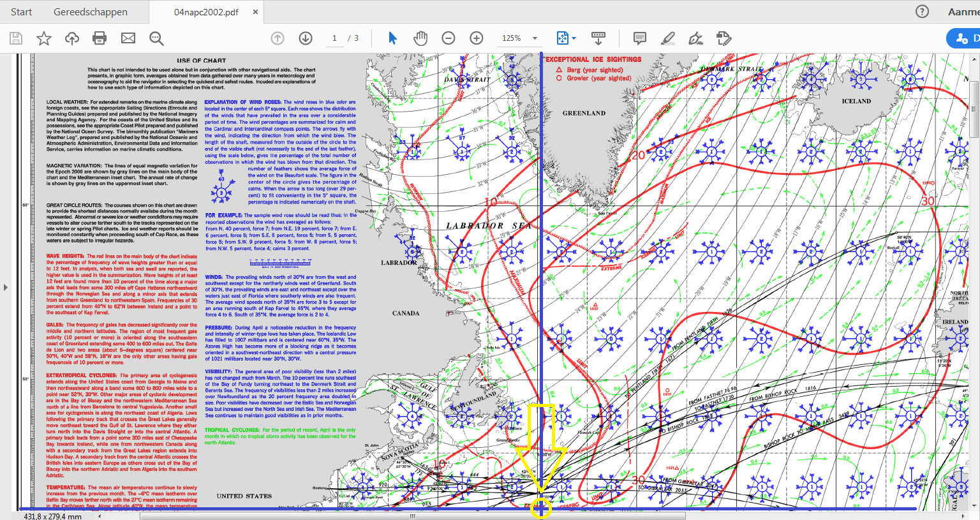Image resolution: width=980 pixels, height=520 pixels.
Task: Go to the next page arrow
Action: point(306,38)
